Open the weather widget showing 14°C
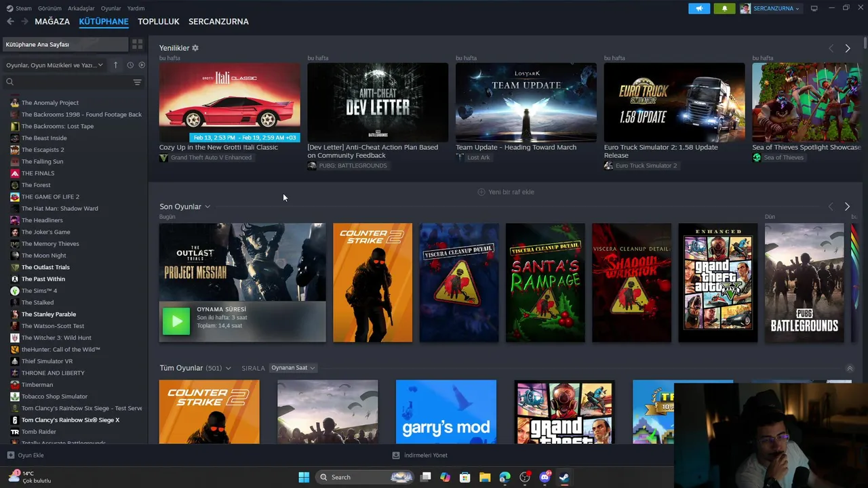The height and width of the screenshot is (488, 868). coord(31,477)
